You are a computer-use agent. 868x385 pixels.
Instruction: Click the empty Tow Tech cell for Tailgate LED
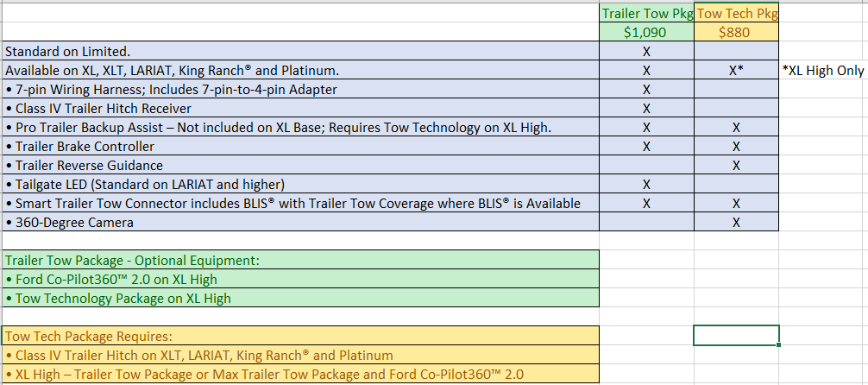736,184
